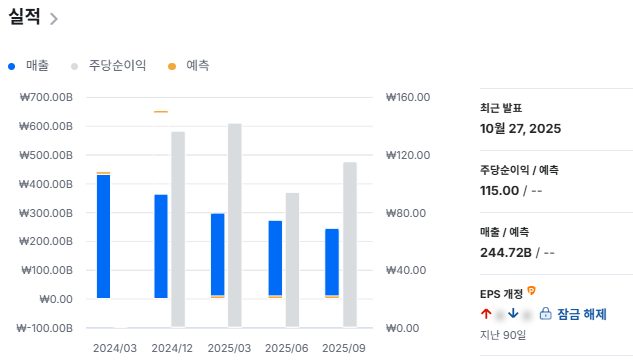
Task: Click the 2025/03 x-axis label
Action: (229, 348)
